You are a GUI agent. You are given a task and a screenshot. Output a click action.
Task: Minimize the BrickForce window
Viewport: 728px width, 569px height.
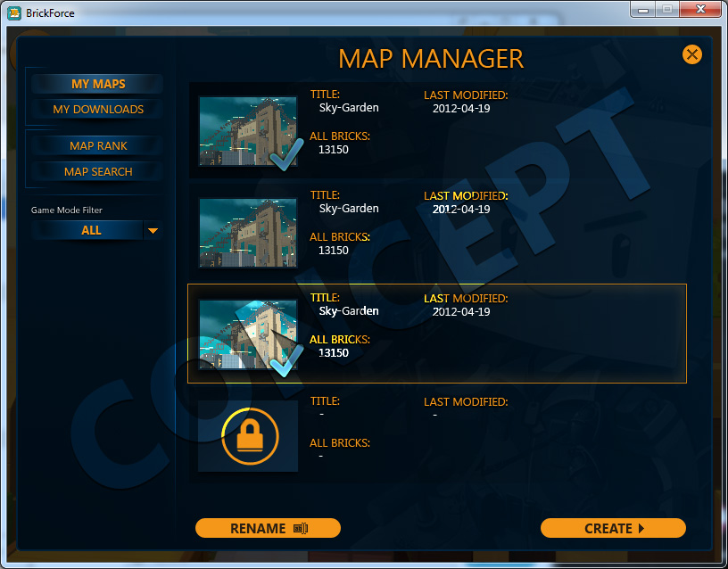[x=643, y=10]
